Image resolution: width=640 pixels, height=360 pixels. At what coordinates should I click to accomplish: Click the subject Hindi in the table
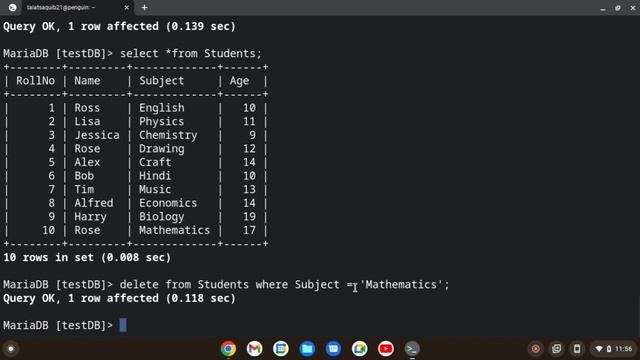155,176
